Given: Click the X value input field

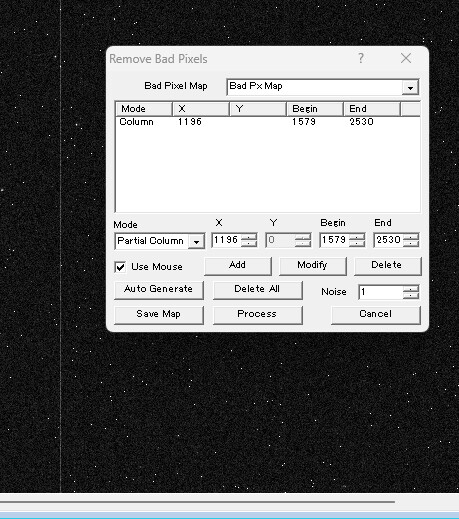Looking at the screenshot, I should (x=227, y=240).
